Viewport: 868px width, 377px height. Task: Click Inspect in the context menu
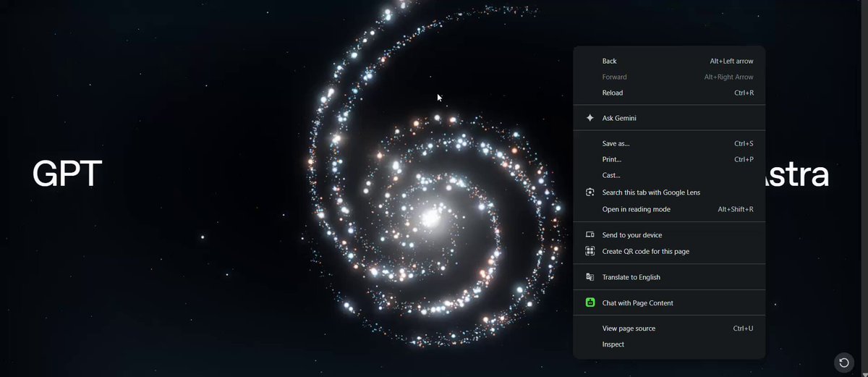coord(669,344)
